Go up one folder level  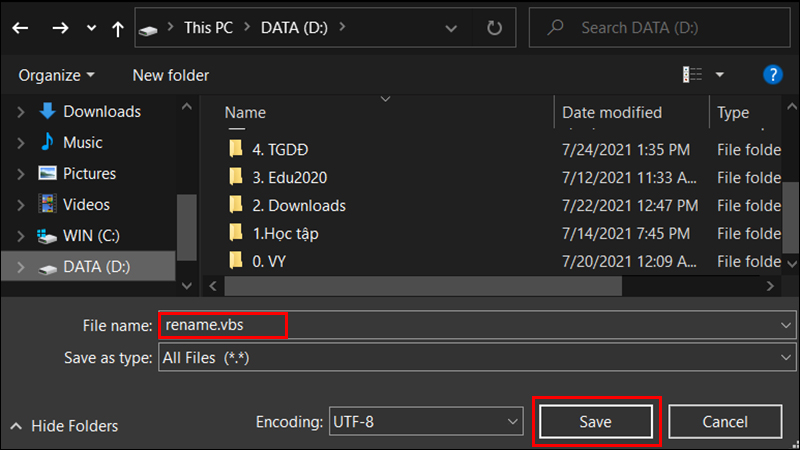(118, 29)
